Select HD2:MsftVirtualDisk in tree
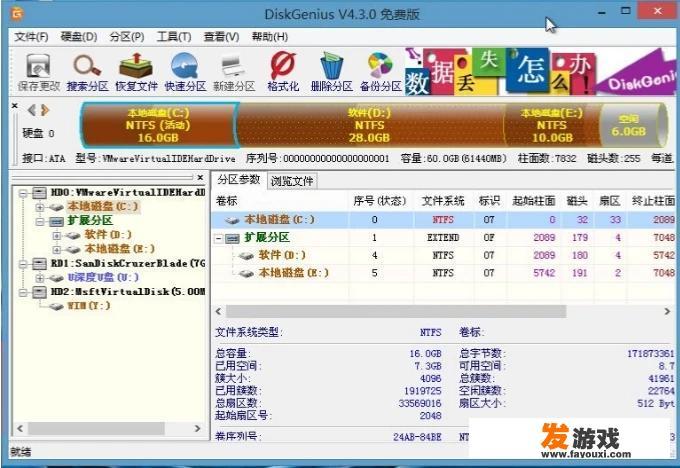Screen dimensions: 680x468 pyautogui.click(x=128, y=291)
